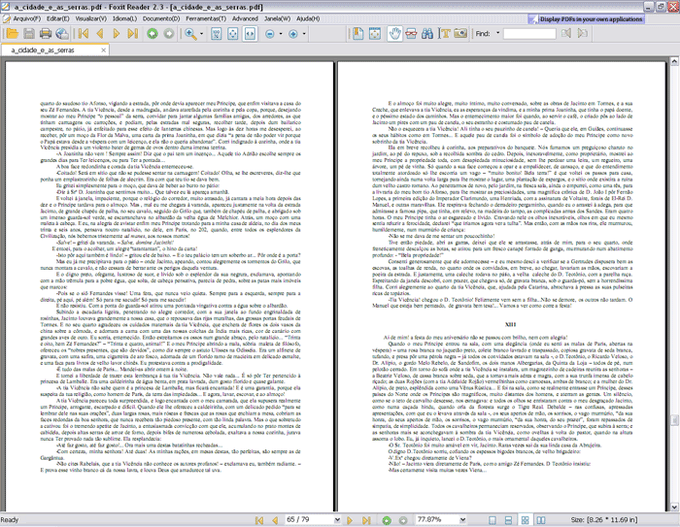Click 'Display PDFs in your own applications' banner

point(586,19)
